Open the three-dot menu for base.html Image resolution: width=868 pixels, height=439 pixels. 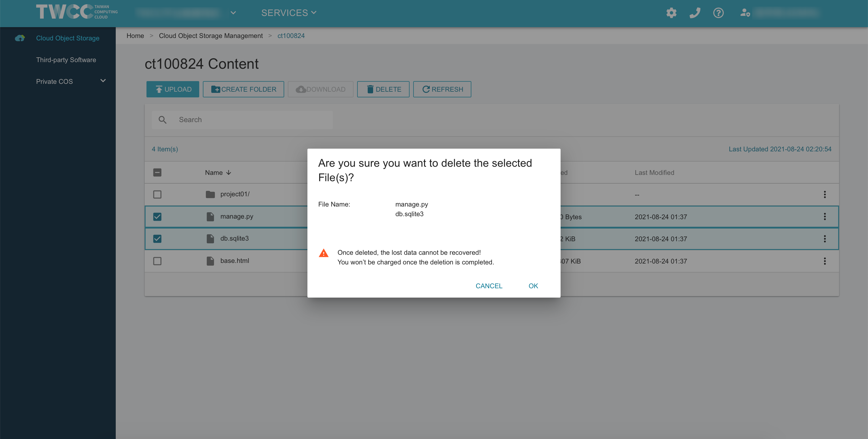(x=825, y=261)
